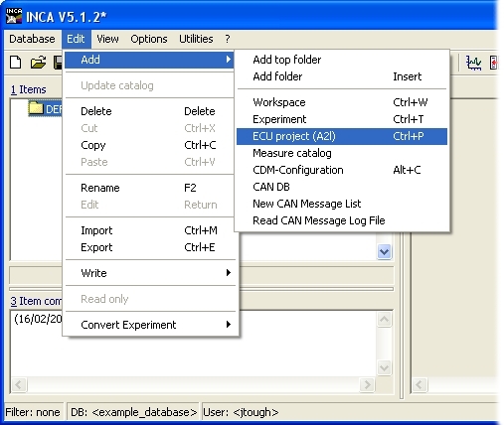This screenshot has width=504, height=425.
Task: Select ECU project (A2l)
Action: pyautogui.click(x=342, y=136)
